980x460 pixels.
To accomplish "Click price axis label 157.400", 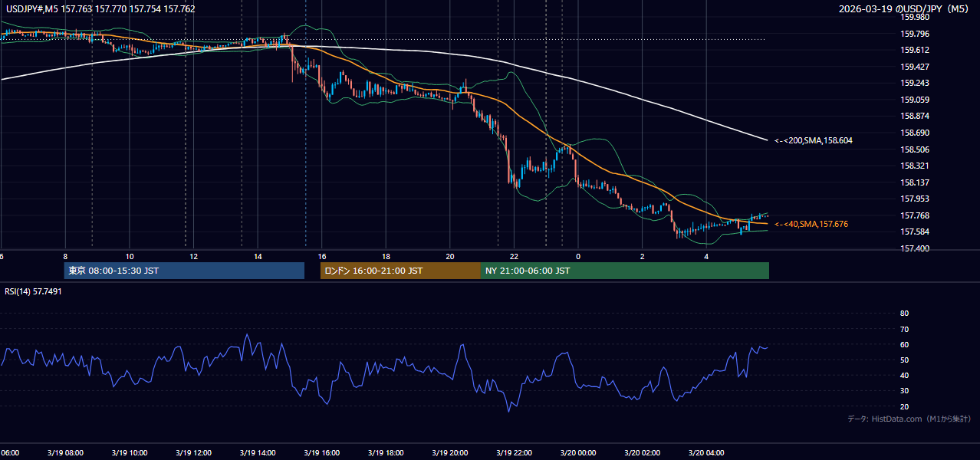I will (x=915, y=248).
